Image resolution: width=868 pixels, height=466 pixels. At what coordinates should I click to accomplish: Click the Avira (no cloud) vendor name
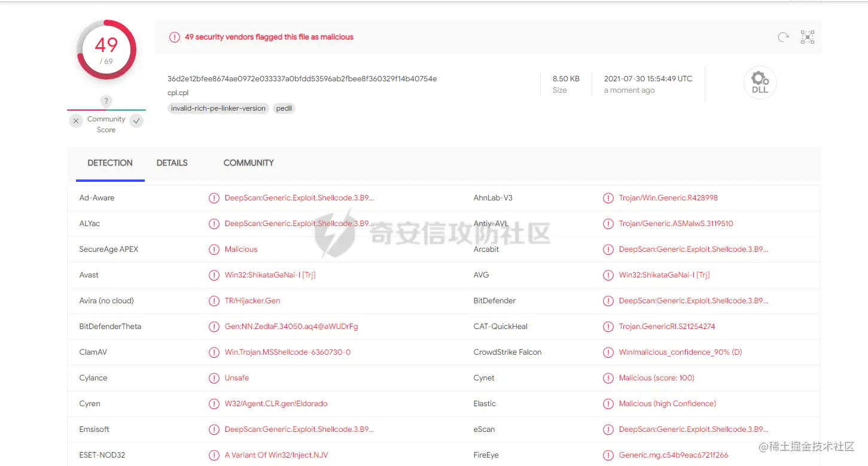[x=106, y=301]
